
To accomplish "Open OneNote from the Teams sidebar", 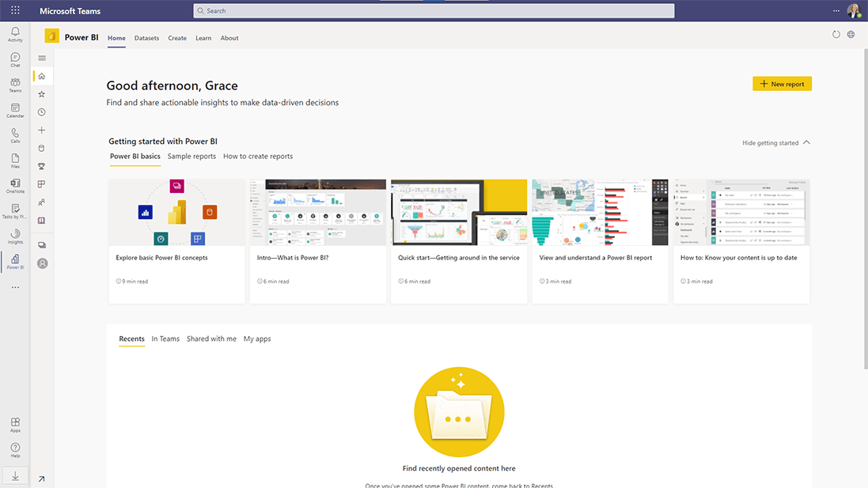I will (14, 185).
